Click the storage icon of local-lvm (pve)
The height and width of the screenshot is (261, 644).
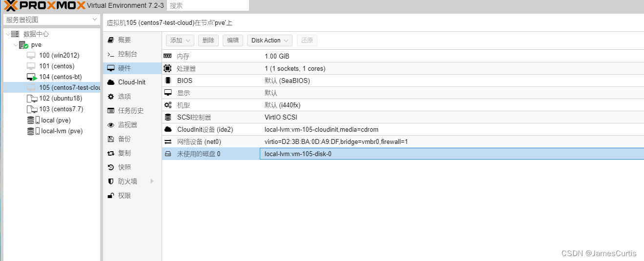point(33,131)
